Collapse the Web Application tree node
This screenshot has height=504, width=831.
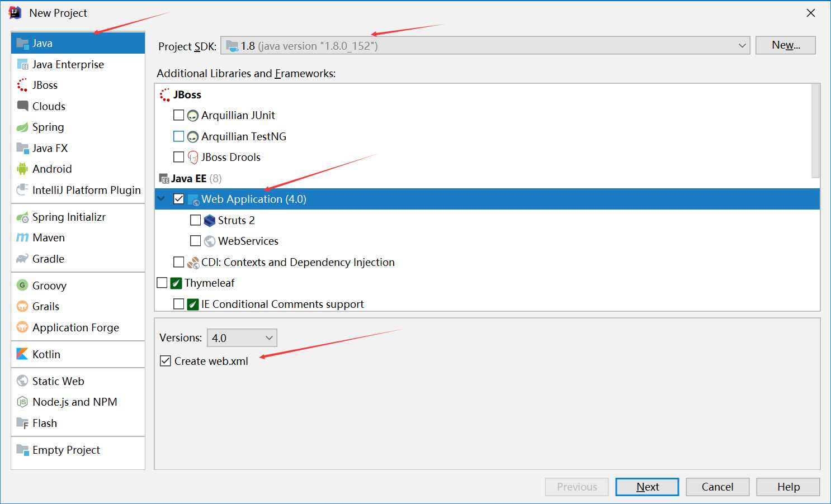(162, 199)
